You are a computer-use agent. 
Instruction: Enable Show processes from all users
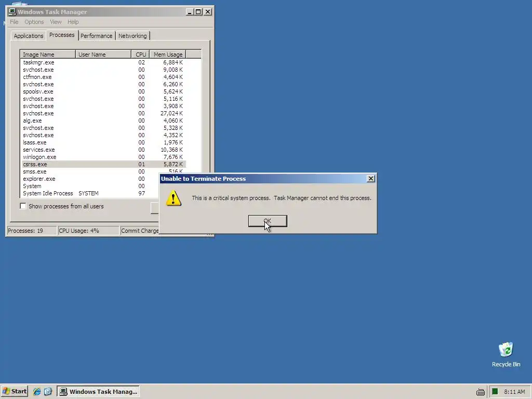23,206
